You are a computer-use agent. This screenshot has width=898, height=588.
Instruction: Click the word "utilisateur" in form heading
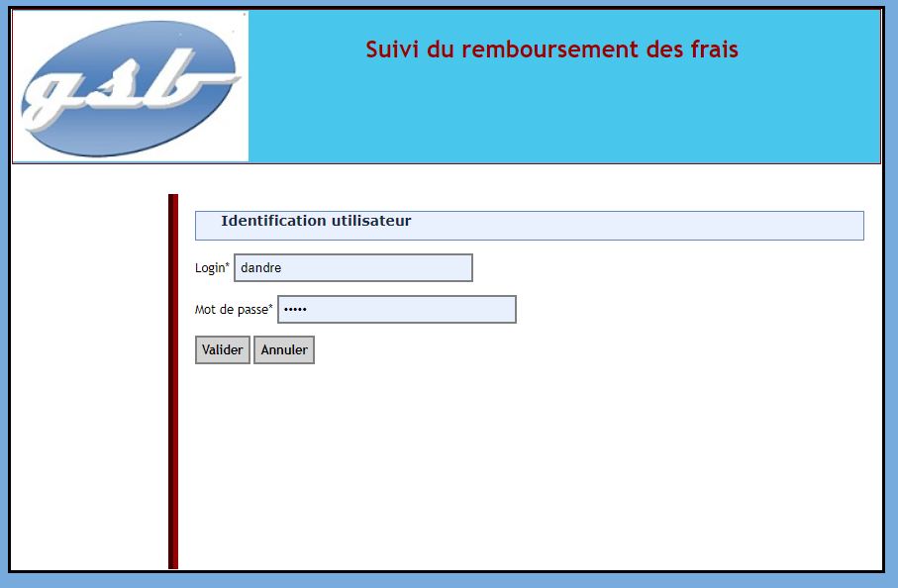(x=372, y=222)
